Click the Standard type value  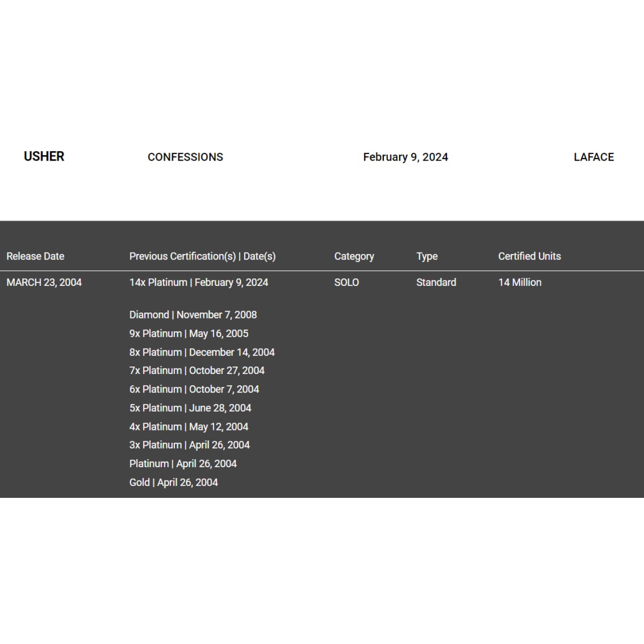point(436,282)
